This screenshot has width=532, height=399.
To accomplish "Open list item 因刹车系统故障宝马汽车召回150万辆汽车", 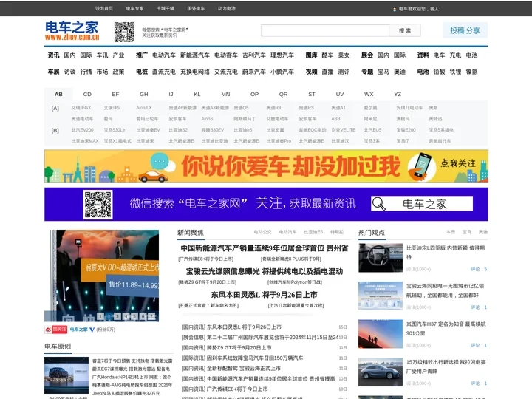I will [255, 358].
